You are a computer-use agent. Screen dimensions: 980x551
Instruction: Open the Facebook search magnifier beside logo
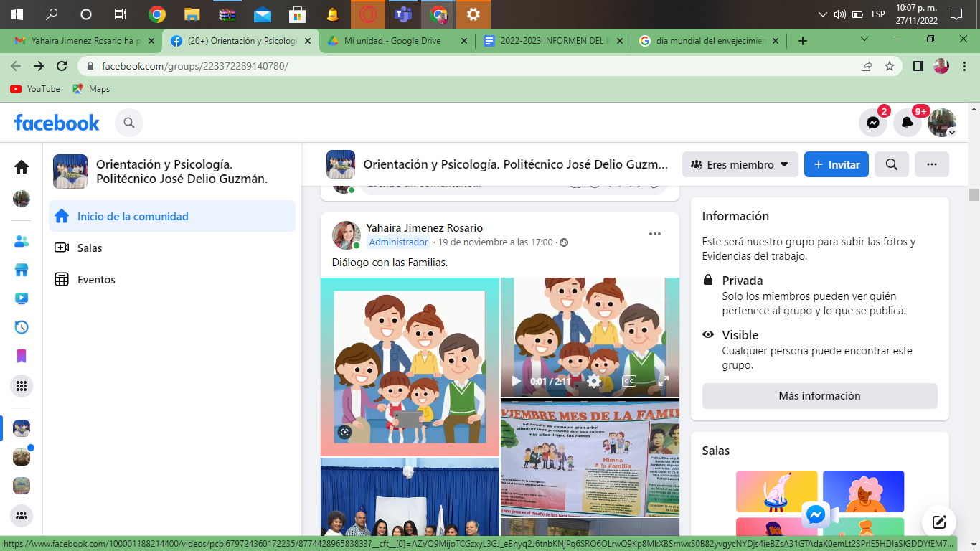(x=129, y=123)
